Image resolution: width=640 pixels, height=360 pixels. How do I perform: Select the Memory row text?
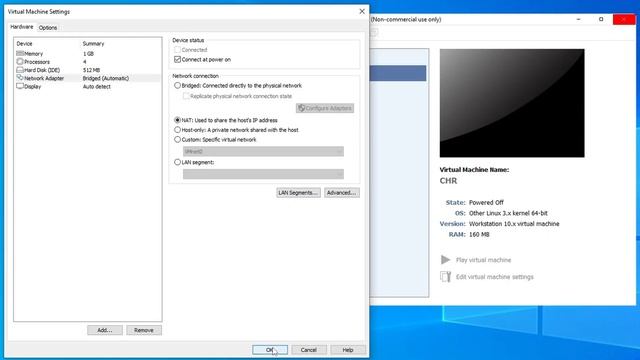pos(33,54)
